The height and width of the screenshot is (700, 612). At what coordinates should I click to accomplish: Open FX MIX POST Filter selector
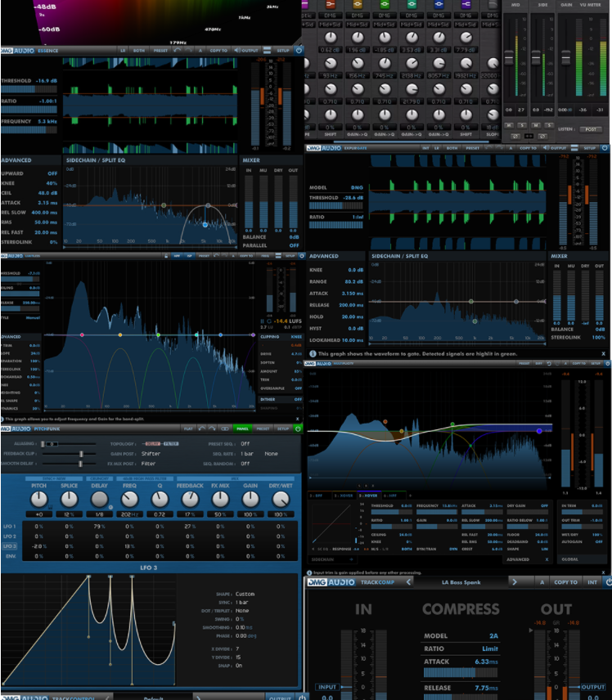(x=148, y=464)
